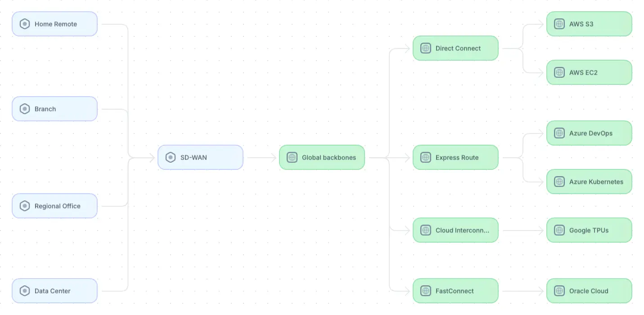Click the arrow connecting SD-WAN to Global backbones
The height and width of the screenshot is (315, 644).
pyautogui.click(x=261, y=158)
